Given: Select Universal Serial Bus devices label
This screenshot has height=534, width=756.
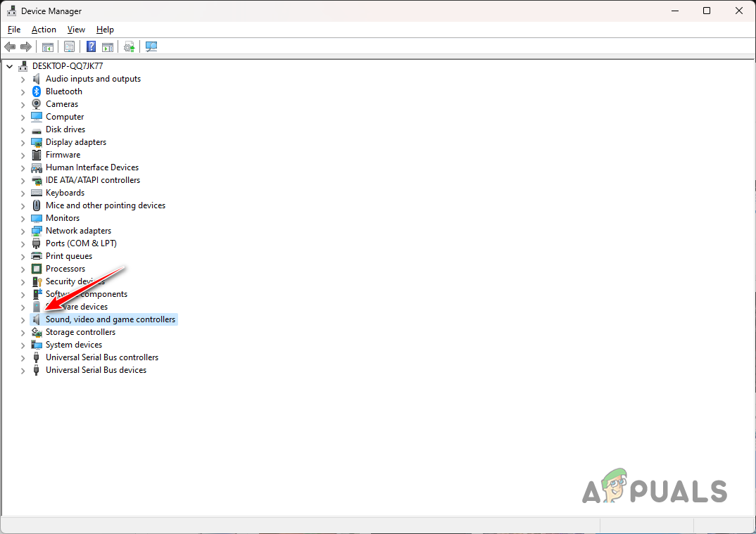Looking at the screenshot, I should [x=96, y=370].
